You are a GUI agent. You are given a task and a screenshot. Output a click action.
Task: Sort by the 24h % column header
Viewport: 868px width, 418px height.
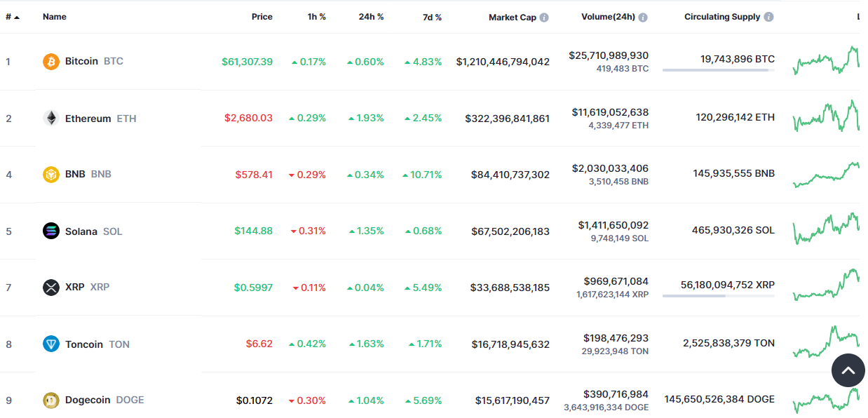click(x=372, y=17)
